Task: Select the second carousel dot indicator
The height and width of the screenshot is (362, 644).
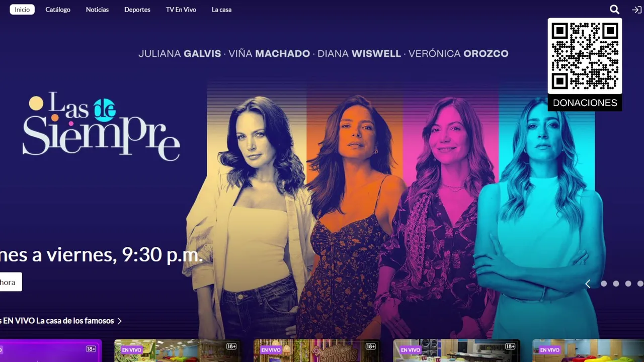Action: (616, 284)
